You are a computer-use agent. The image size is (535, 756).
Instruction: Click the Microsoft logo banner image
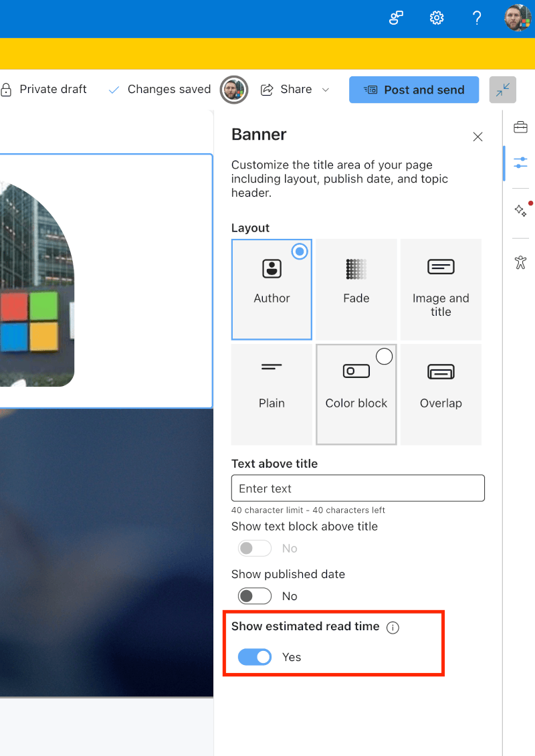[37, 284]
